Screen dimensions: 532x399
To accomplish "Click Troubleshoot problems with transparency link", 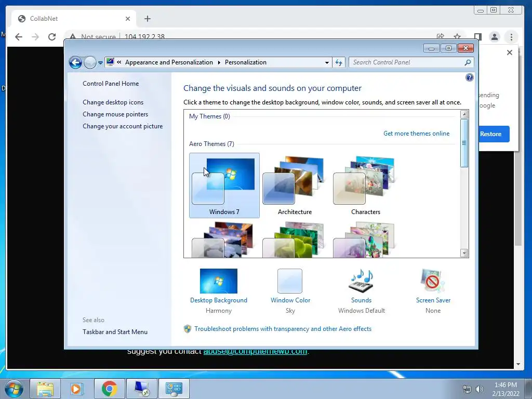I will pyautogui.click(x=283, y=329).
